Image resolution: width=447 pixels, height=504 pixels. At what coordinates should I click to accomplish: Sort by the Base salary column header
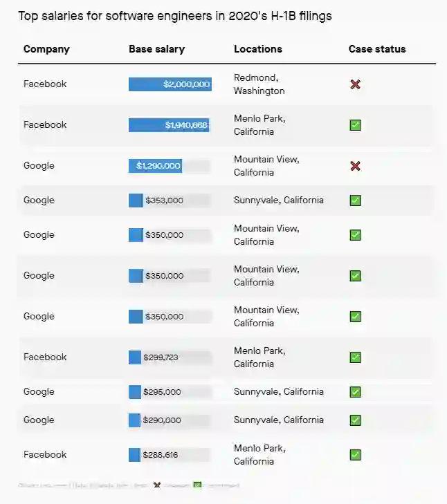[156, 49]
